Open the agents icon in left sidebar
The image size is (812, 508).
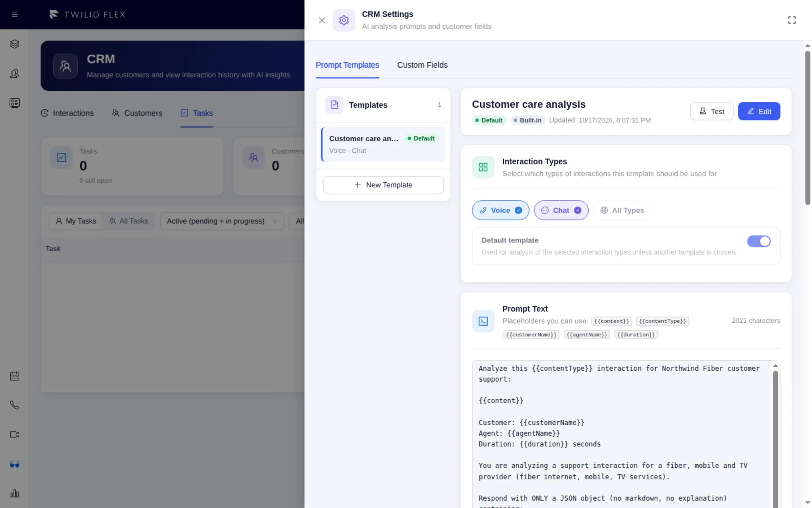click(15, 73)
